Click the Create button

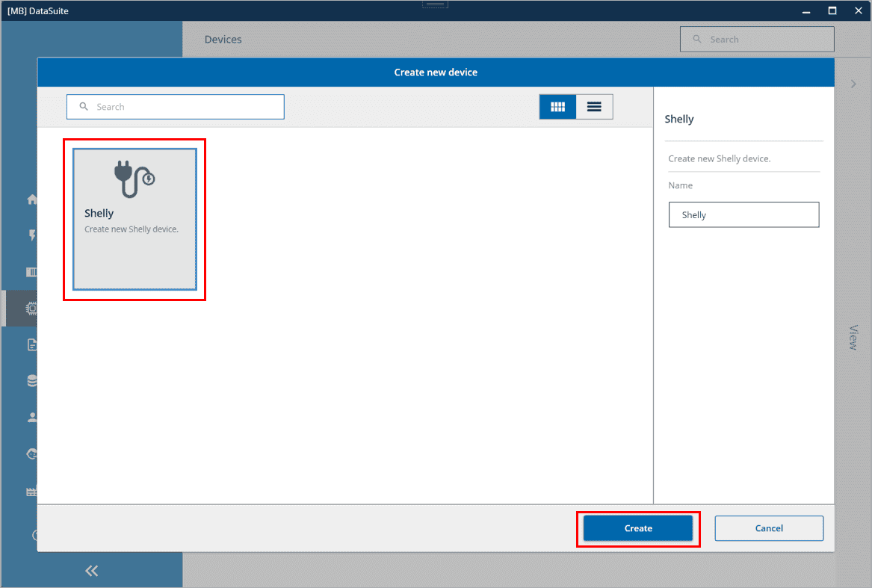(638, 528)
